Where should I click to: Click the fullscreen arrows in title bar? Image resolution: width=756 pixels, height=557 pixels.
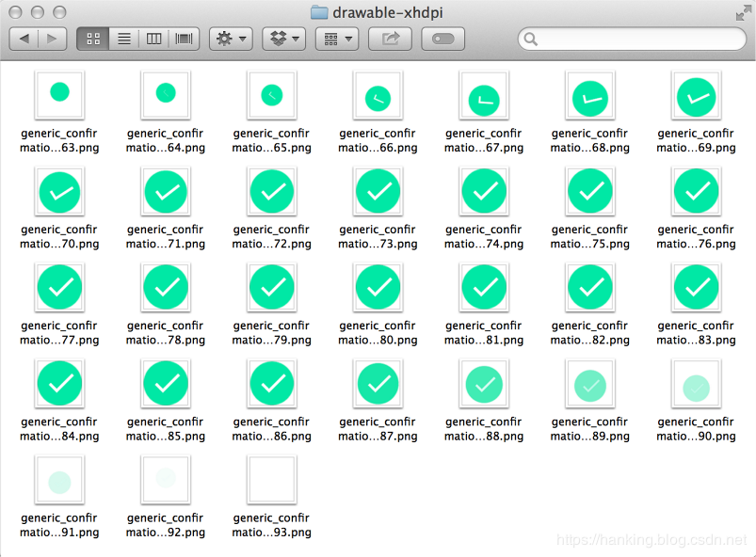[x=743, y=13]
